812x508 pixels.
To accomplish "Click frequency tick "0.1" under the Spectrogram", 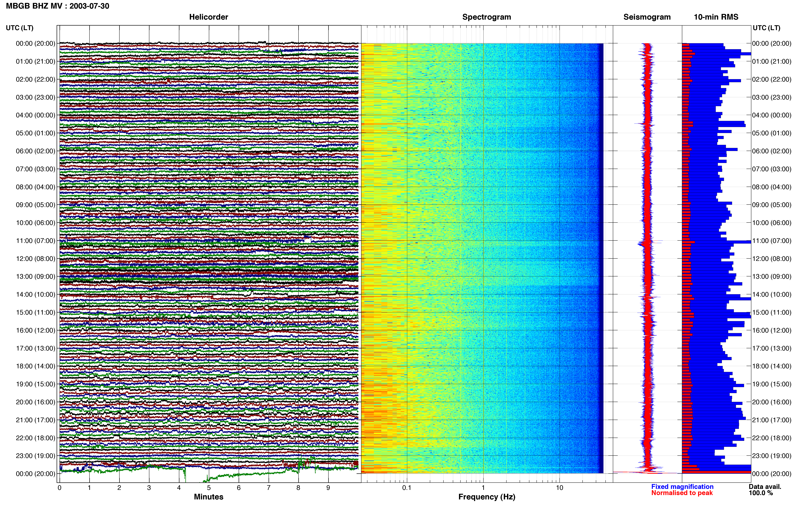I will point(407,488).
